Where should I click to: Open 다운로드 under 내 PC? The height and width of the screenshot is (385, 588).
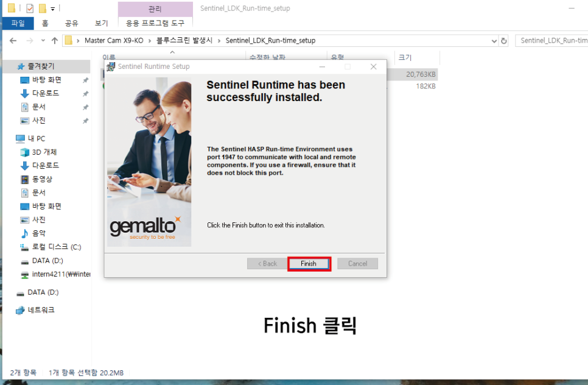click(x=46, y=166)
